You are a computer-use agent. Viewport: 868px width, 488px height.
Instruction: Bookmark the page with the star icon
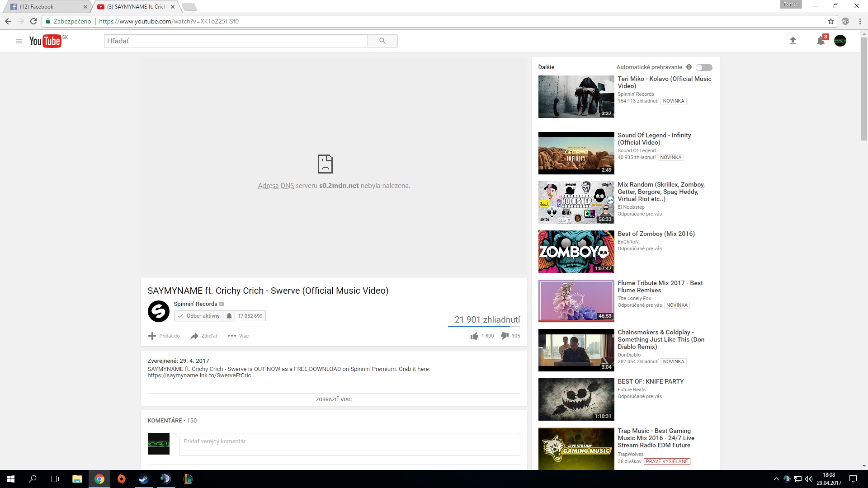[x=831, y=21]
